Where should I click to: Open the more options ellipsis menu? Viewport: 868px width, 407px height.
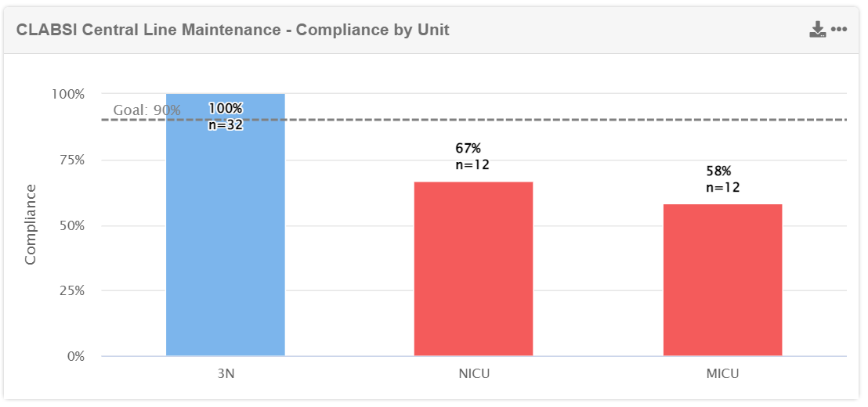pyautogui.click(x=839, y=30)
